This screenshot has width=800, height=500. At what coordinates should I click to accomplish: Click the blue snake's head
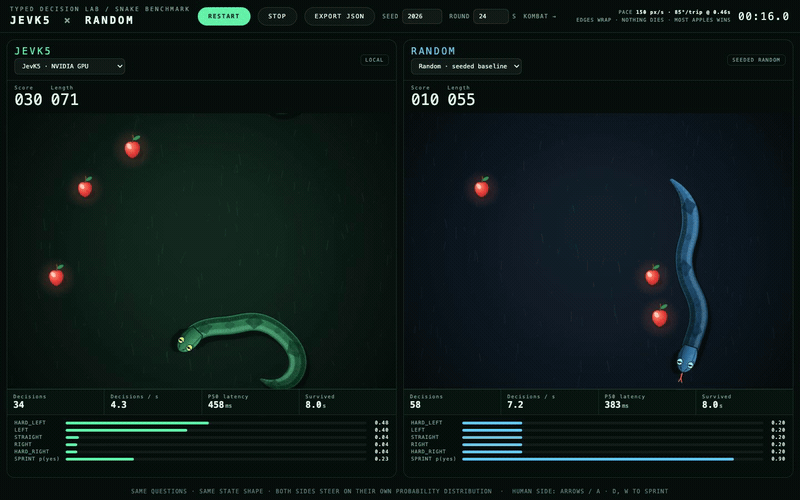687,360
